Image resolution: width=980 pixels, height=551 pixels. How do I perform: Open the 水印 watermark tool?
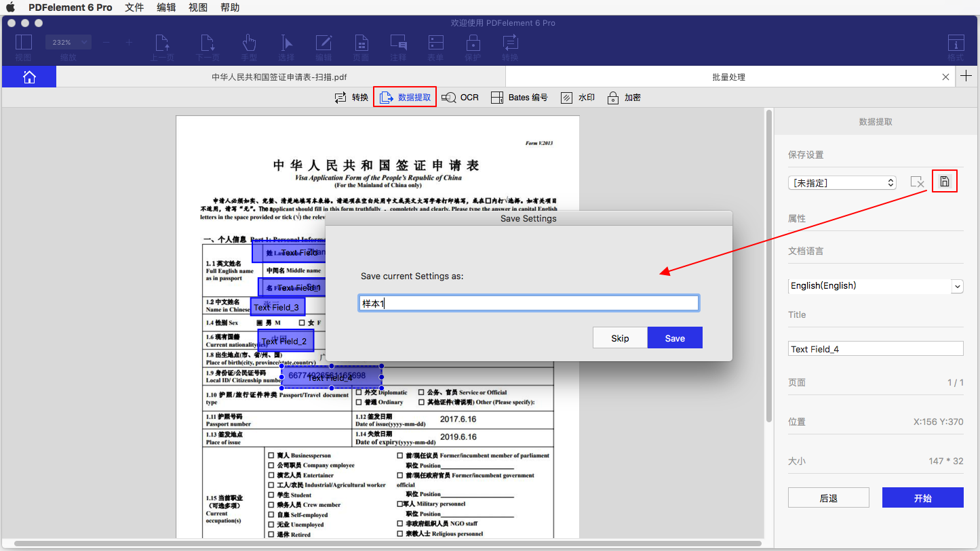(578, 98)
